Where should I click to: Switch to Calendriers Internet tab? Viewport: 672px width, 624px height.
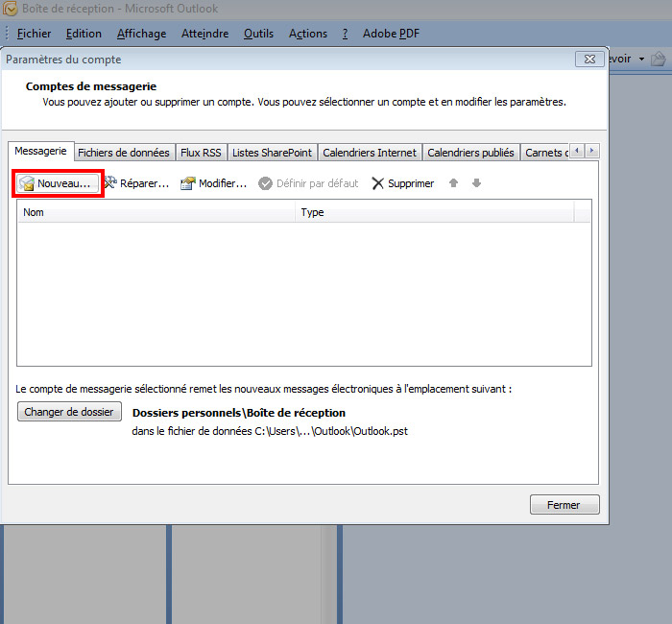(x=370, y=153)
